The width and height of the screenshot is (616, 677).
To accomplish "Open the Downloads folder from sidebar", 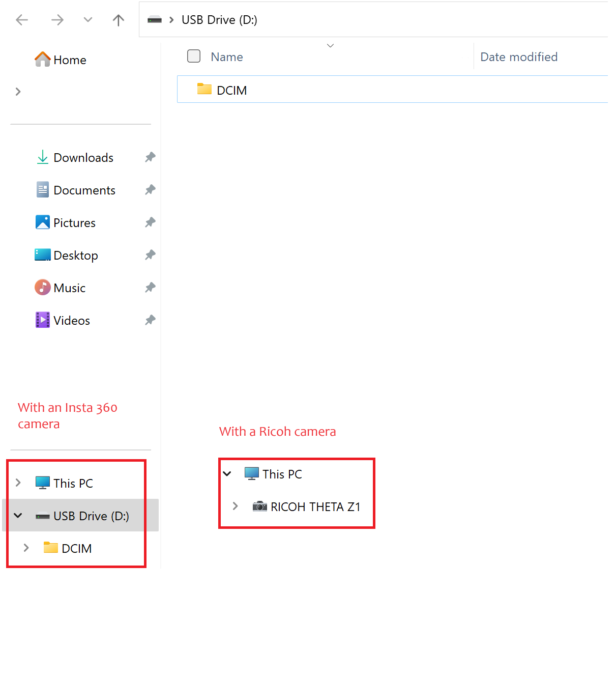I will tap(83, 157).
